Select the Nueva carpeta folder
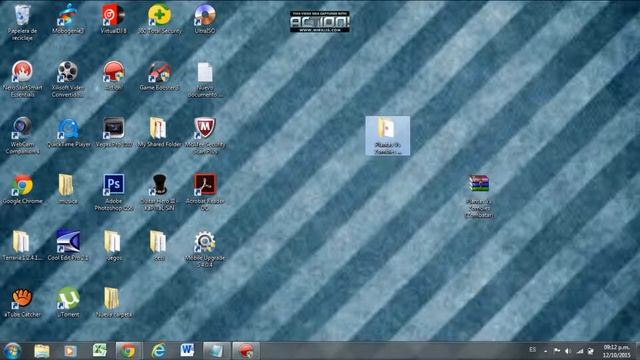 114,303
